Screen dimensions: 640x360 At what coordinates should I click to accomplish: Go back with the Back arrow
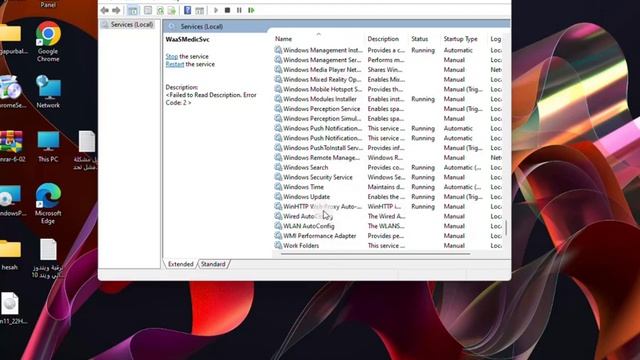(x=105, y=10)
